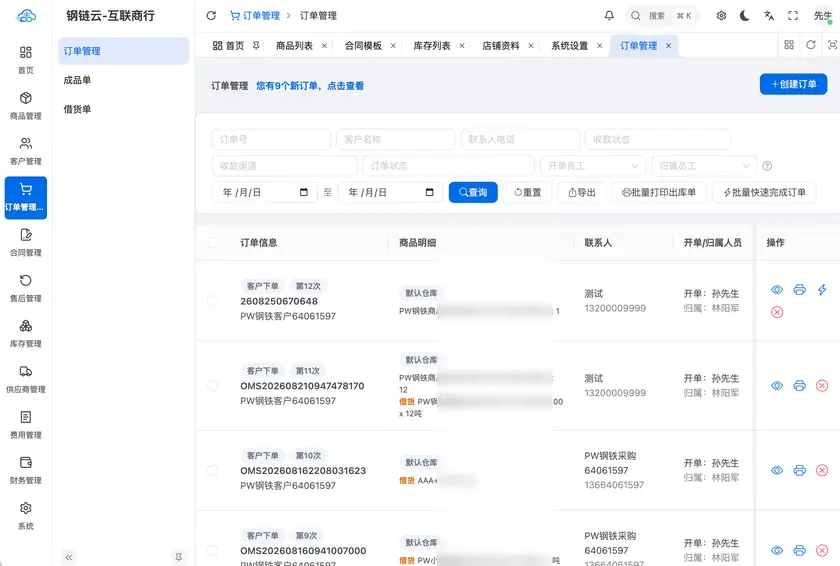Viewport: 840px width, 566px height.
Task: Switch to the 店铺资料 tab
Action: tap(500, 46)
